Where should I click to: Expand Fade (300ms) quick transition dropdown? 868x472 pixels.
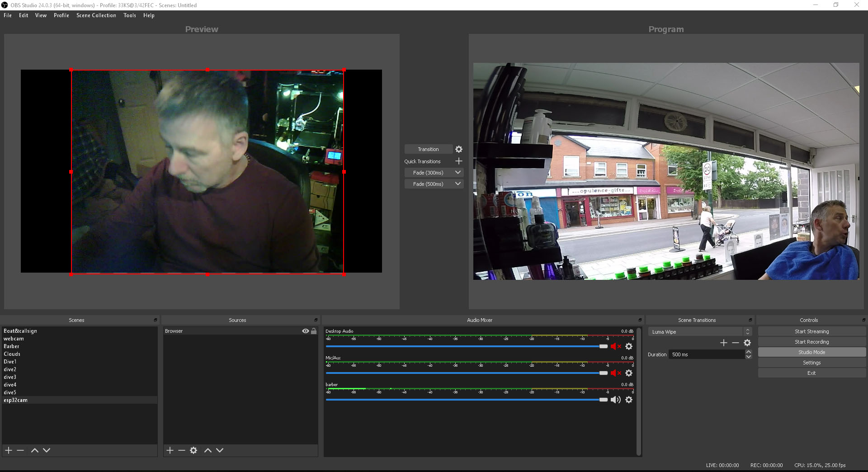[x=458, y=173]
